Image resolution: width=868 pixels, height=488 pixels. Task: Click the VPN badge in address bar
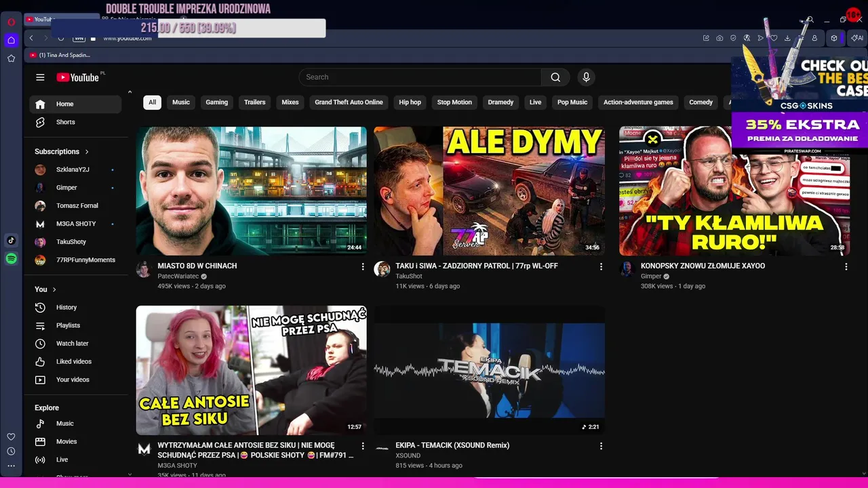click(x=79, y=38)
